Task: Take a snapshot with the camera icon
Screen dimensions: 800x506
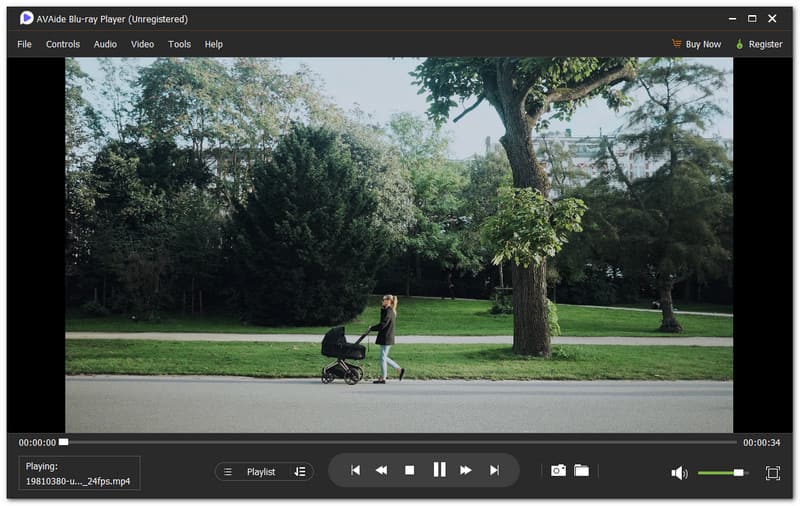Action: (x=558, y=471)
